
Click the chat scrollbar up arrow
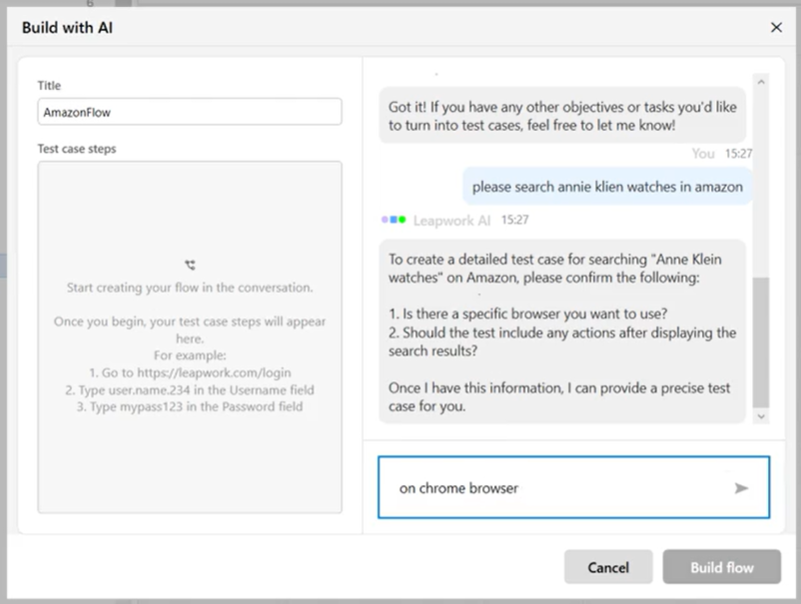(x=761, y=82)
